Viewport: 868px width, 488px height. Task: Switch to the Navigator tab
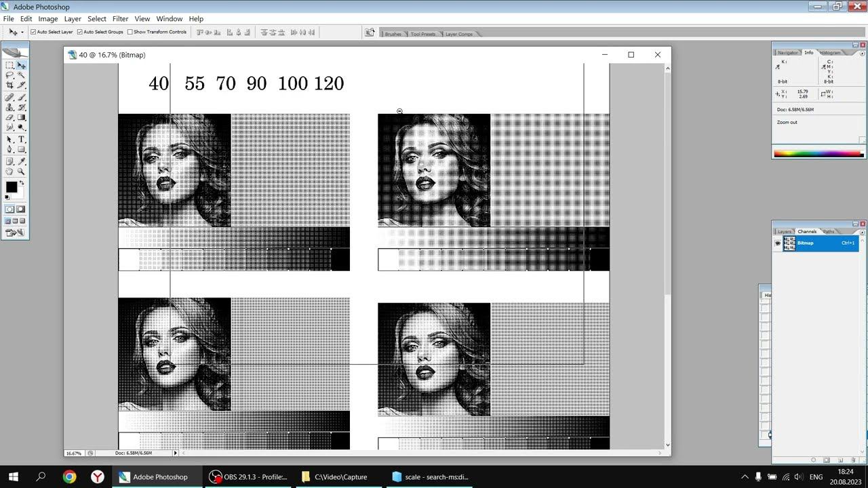pyautogui.click(x=787, y=52)
